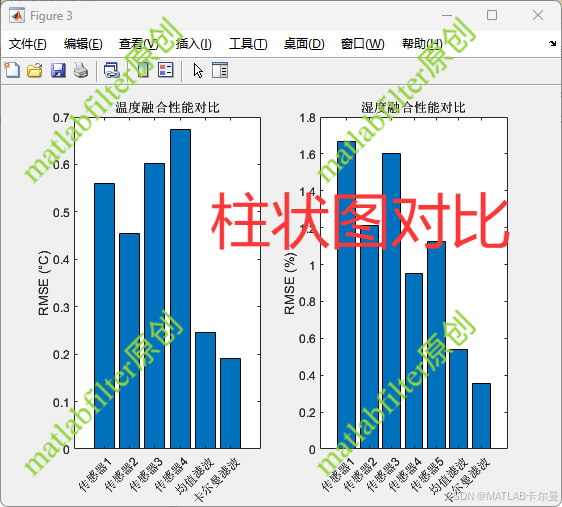Click the 0.8 tick label on humidity axis
The height and width of the screenshot is (507, 562).
307,302
